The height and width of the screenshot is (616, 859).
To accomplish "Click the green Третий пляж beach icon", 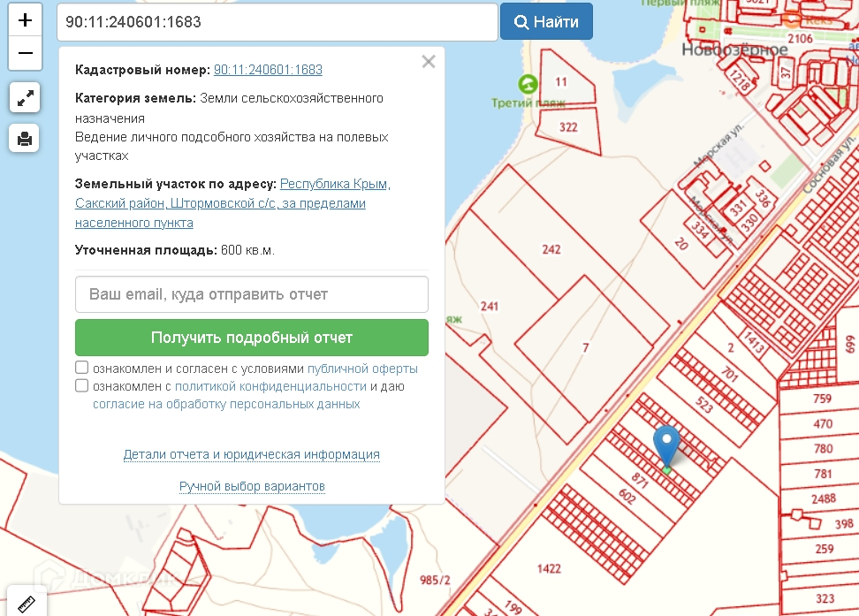I will coord(528,84).
